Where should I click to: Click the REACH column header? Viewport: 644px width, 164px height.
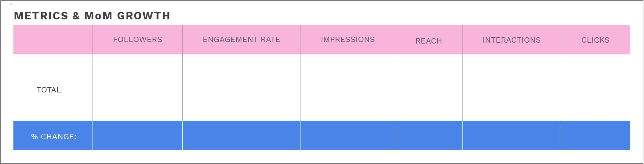tap(429, 40)
